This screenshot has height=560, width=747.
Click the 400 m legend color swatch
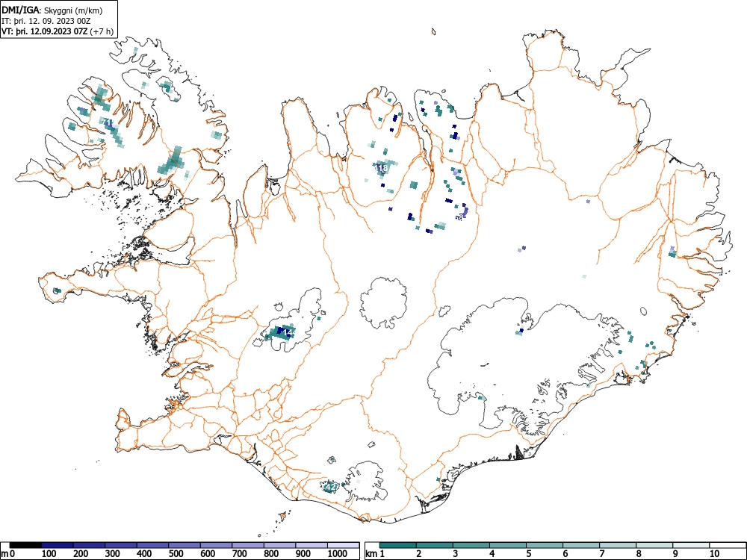click(x=153, y=545)
